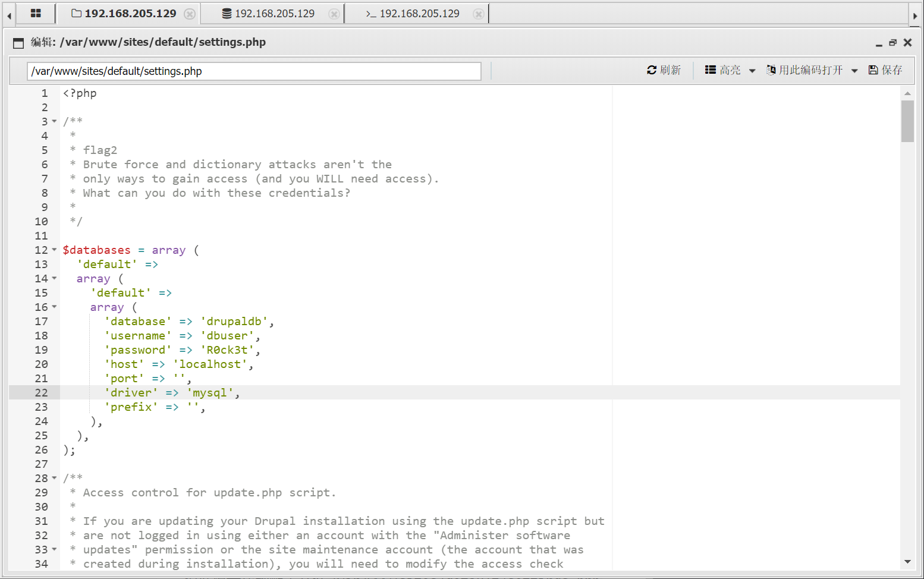This screenshot has height=579, width=924.
Task: Open the 高亮 highlight dropdown
Action: click(730, 70)
